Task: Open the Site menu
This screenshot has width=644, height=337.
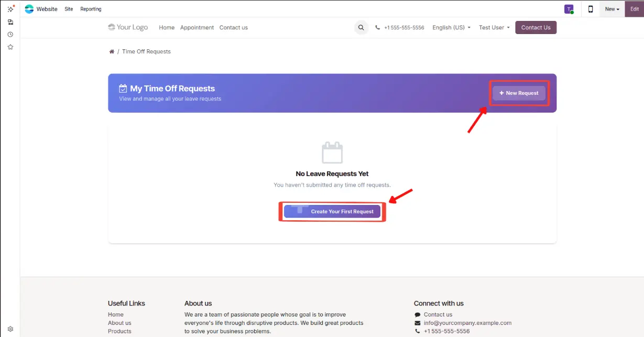Action: pyautogui.click(x=69, y=9)
